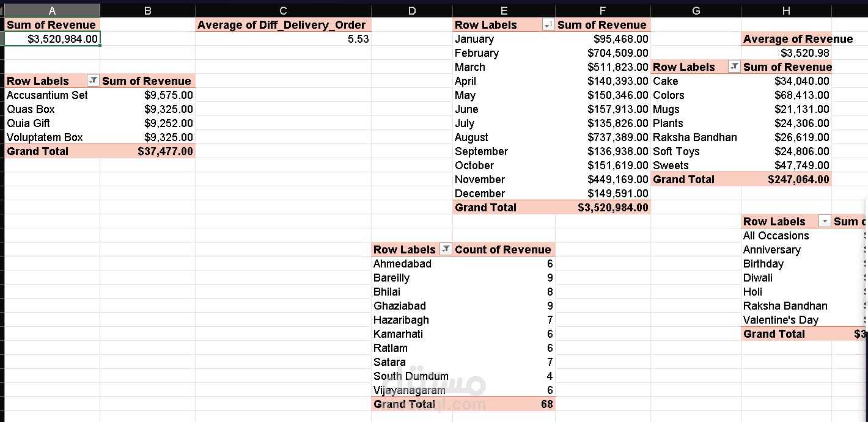Open the filter icon beside Accusantium Set table's Row Labels

click(93, 81)
